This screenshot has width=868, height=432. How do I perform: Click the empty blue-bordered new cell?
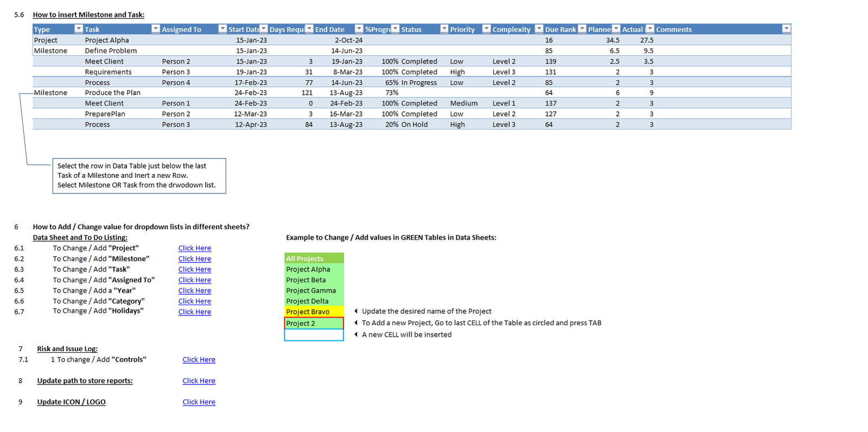tap(314, 335)
